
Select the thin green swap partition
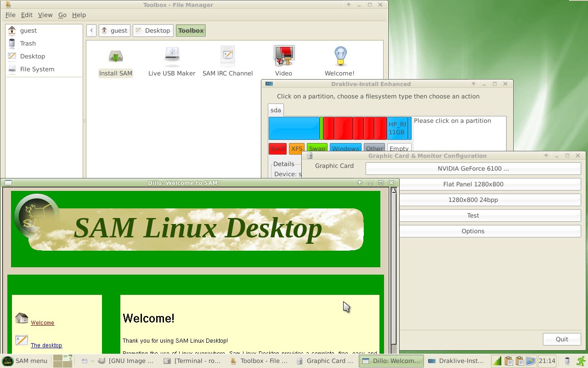click(322, 128)
